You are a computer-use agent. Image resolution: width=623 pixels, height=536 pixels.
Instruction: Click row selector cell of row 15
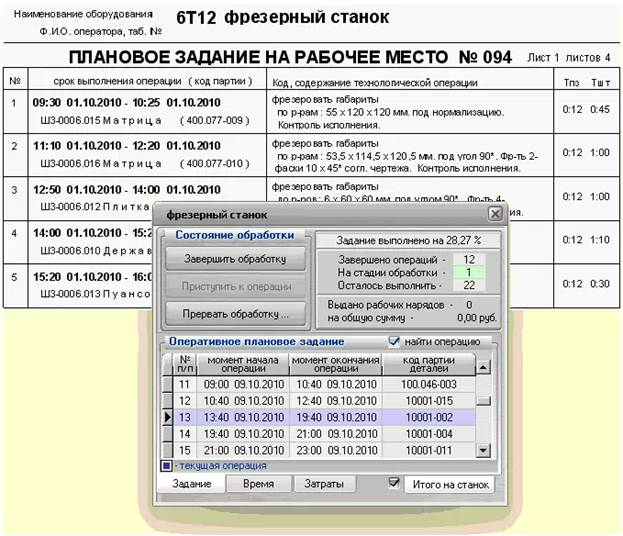[x=168, y=450]
